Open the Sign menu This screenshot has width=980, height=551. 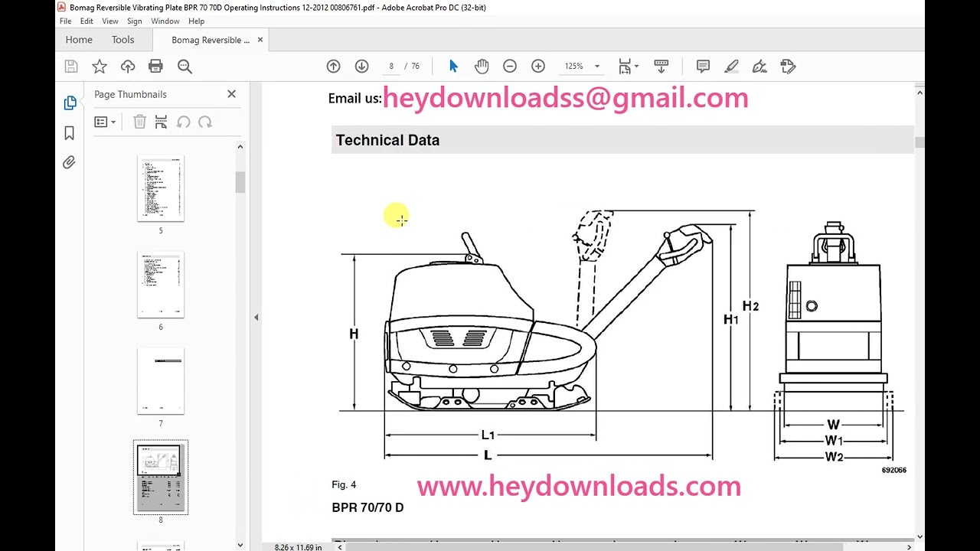click(x=135, y=21)
